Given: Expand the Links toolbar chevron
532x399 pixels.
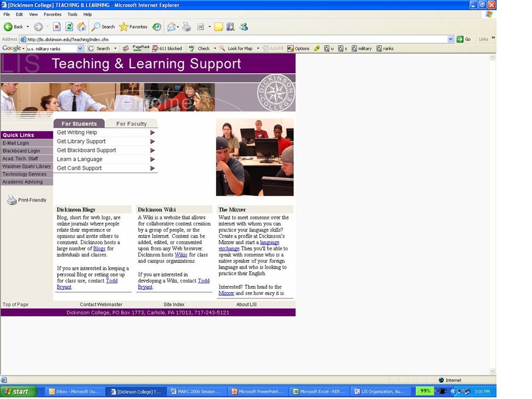Looking at the screenshot, I should [493, 38].
